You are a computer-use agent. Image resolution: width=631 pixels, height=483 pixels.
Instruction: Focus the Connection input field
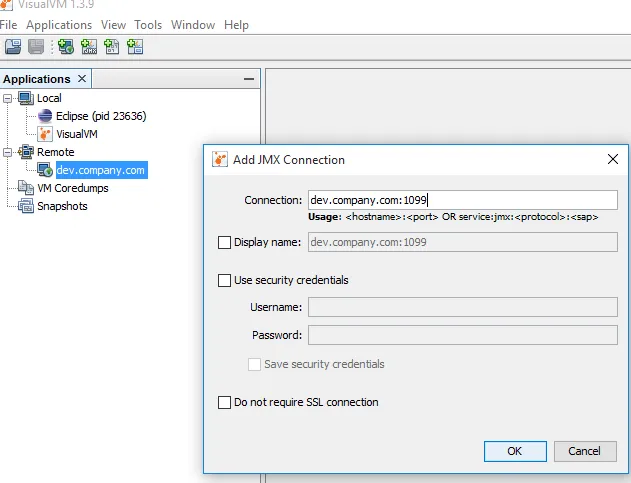click(463, 200)
